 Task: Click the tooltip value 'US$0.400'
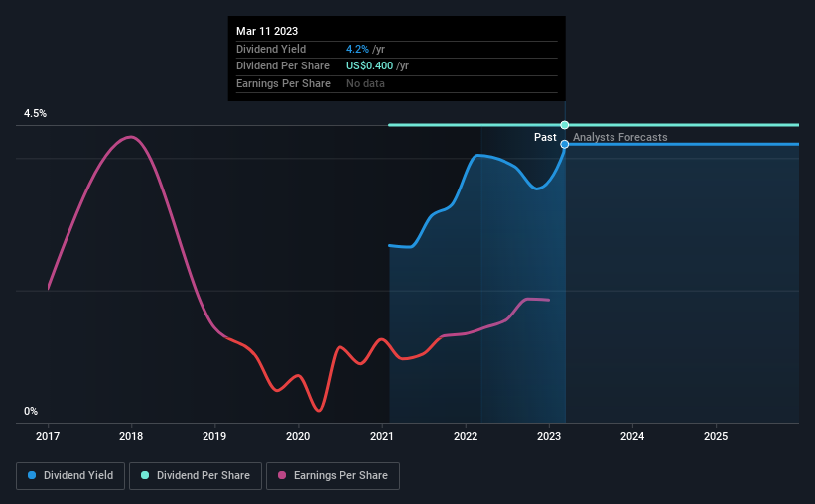point(370,66)
